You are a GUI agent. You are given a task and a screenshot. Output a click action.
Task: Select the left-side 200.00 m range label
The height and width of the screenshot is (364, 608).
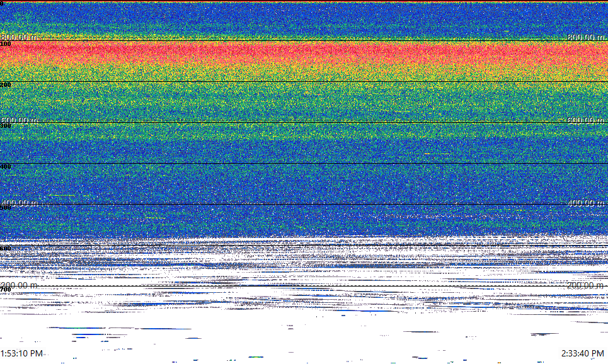point(20,286)
